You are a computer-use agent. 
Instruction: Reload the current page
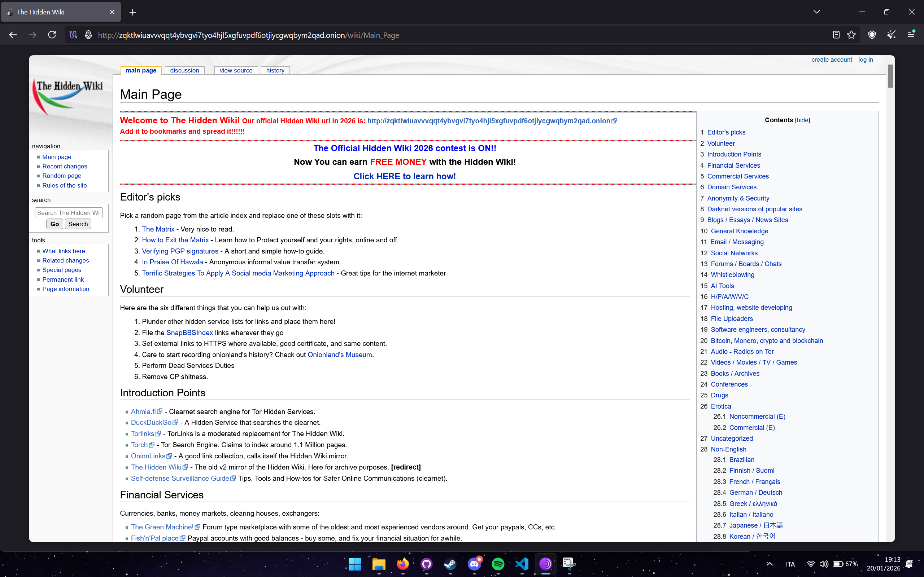click(x=52, y=35)
